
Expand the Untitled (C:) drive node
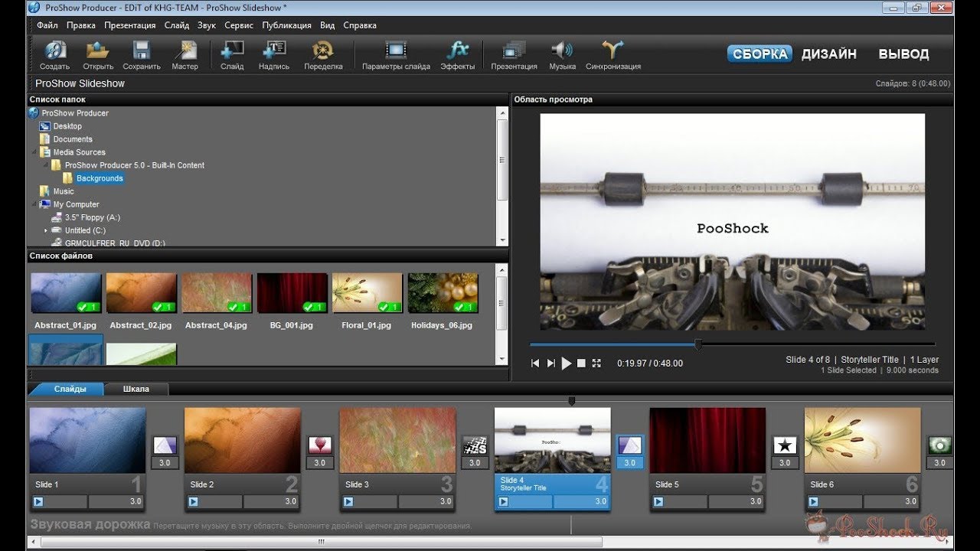tap(46, 230)
